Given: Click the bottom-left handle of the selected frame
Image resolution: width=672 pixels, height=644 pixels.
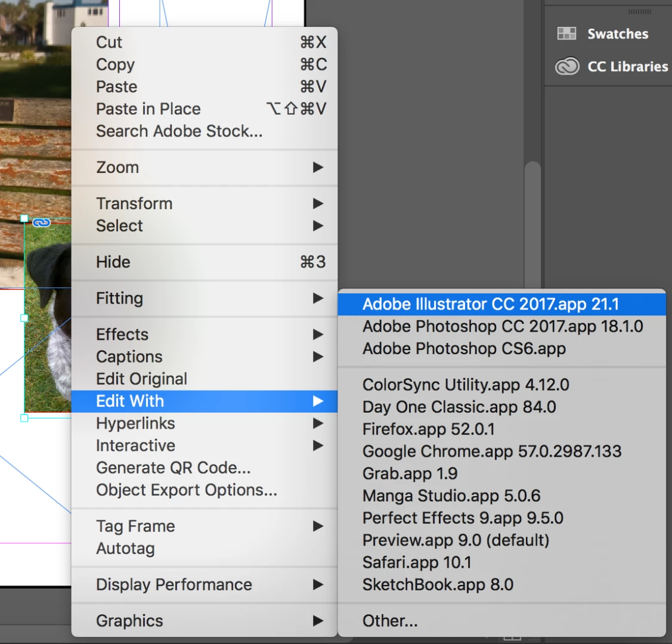Looking at the screenshot, I should [x=24, y=418].
